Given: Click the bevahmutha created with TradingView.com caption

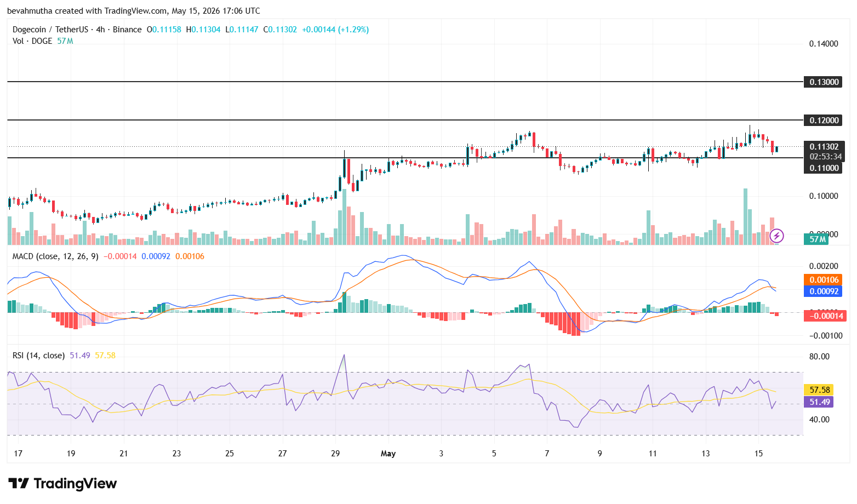Looking at the screenshot, I should [134, 11].
